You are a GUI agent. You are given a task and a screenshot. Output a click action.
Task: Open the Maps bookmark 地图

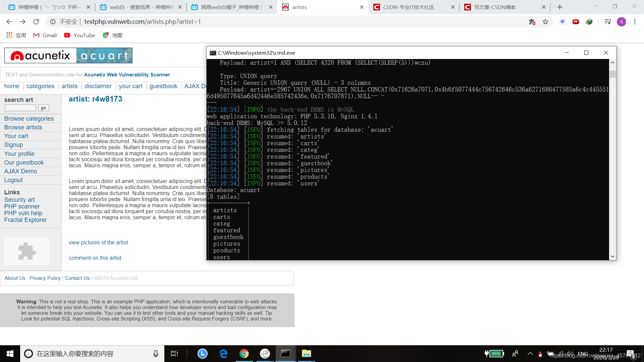coord(113,35)
